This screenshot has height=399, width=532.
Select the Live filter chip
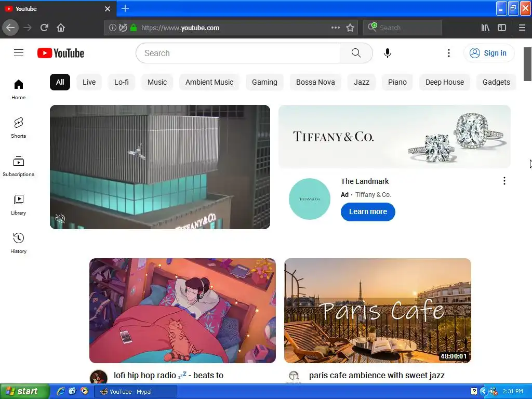(89, 82)
